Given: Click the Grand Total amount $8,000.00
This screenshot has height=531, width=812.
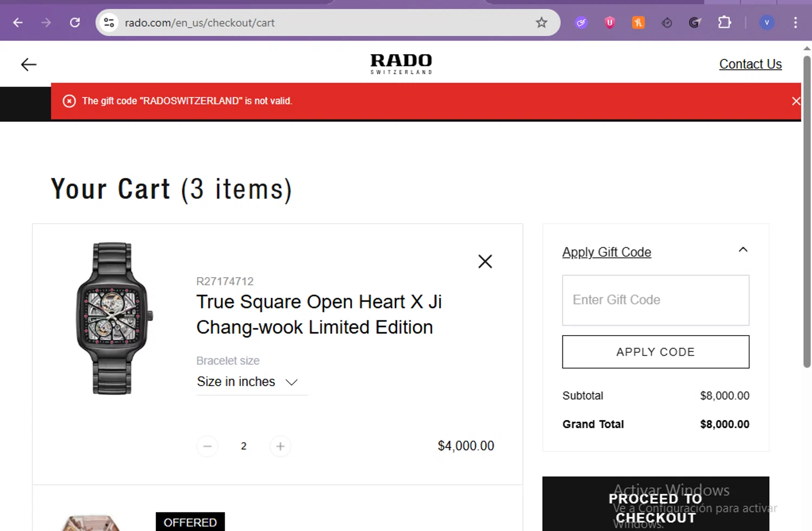Looking at the screenshot, I should [724, 424].
